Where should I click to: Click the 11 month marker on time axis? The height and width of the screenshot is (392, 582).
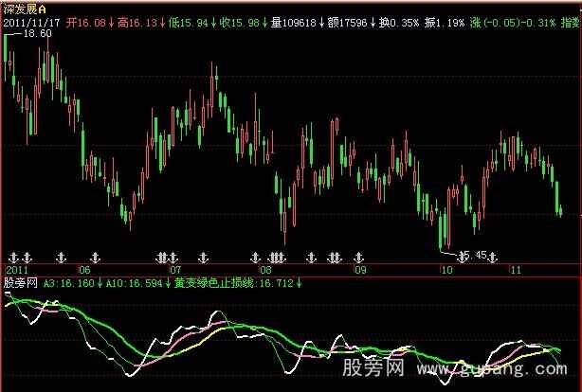pos(516,270)
